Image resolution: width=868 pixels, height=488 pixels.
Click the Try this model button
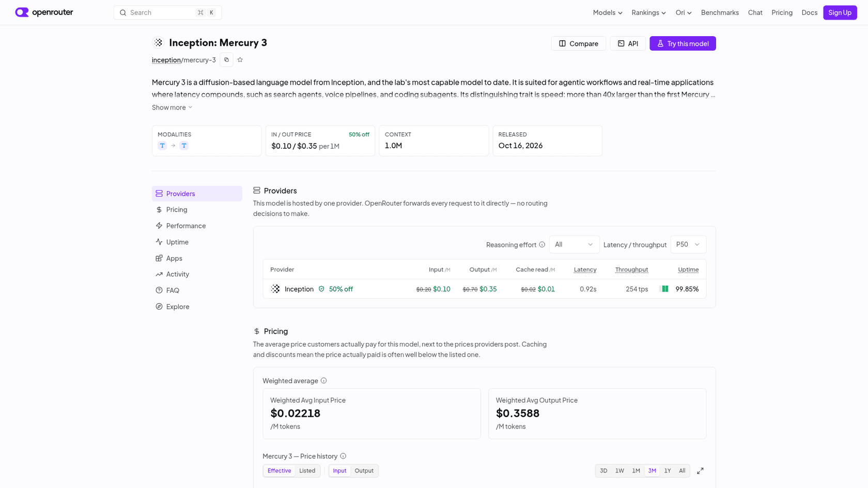683,43
